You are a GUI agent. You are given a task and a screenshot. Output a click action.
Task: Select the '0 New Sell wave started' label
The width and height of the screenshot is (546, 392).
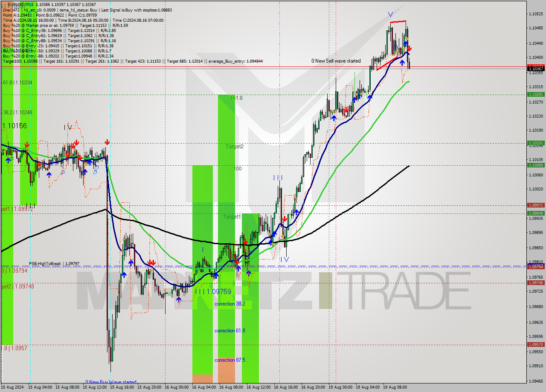click(x=336, y=61)
